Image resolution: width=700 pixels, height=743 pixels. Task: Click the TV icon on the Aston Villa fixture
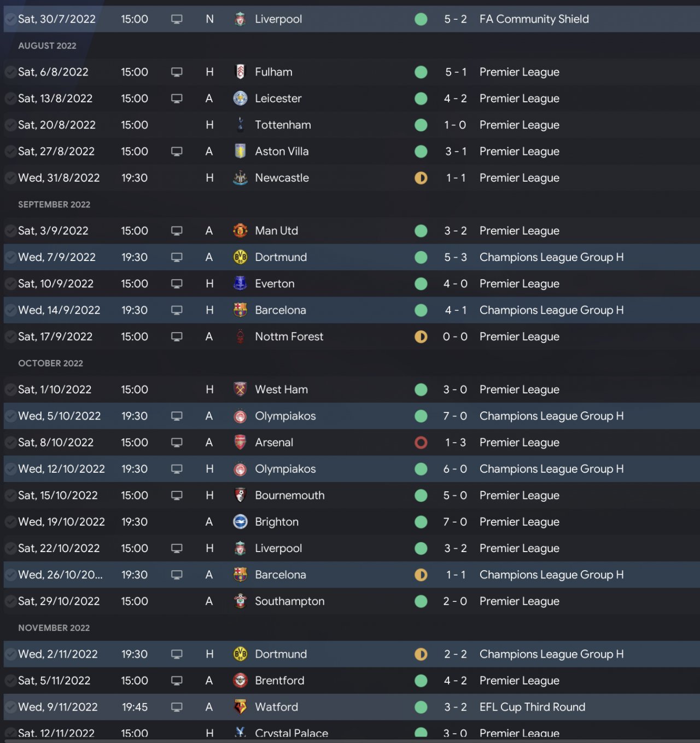[x=177, y=152]
